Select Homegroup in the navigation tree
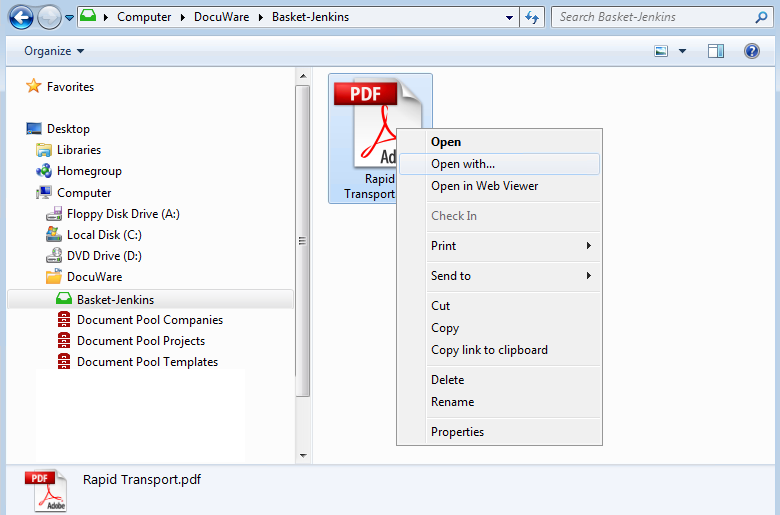 pyautogui.click(x=89, y=171)
